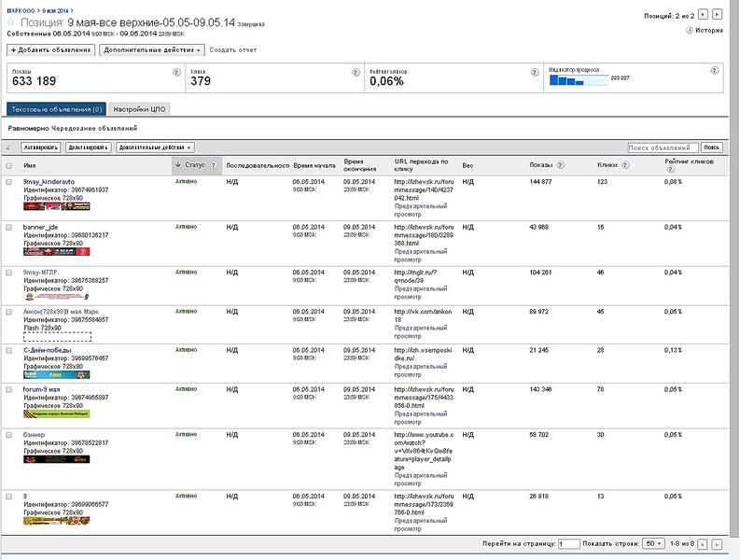Click Создать отчет link

pyautogui.click(x=233, y=50)
